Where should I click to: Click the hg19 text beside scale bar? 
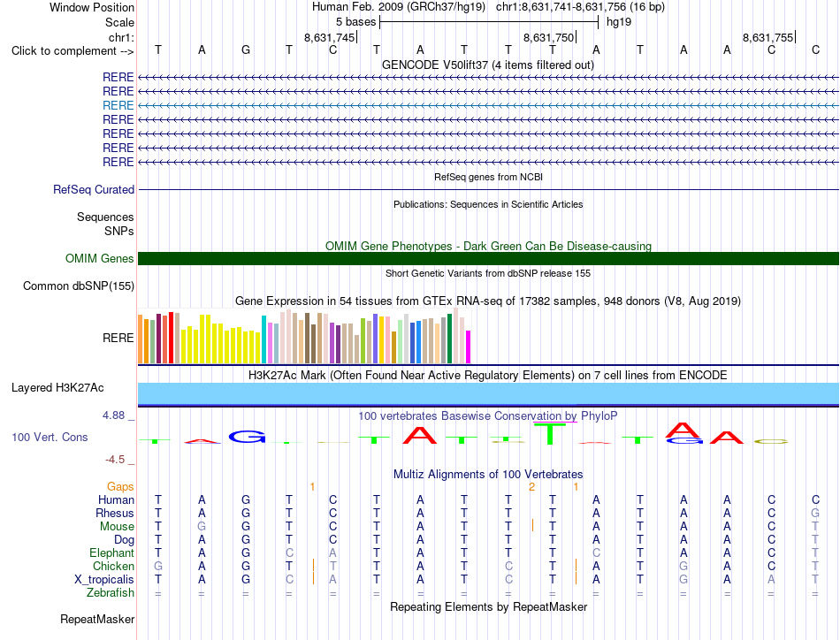pyautogui.click(x=619, y=22)
